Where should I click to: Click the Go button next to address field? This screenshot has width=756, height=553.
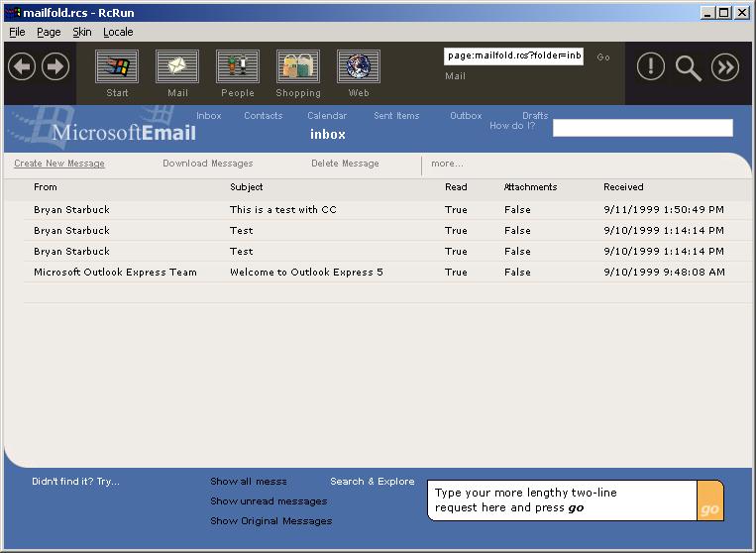pos(603,56)
